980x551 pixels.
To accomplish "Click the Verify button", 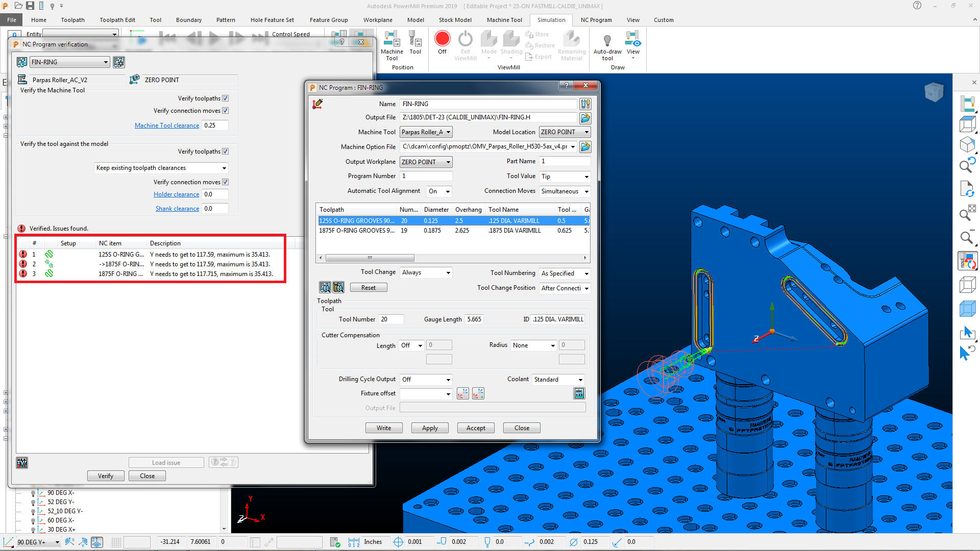I will [106, 476].
